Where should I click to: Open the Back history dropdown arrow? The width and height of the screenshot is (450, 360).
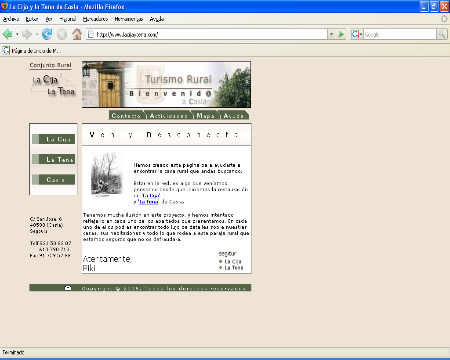17,34
